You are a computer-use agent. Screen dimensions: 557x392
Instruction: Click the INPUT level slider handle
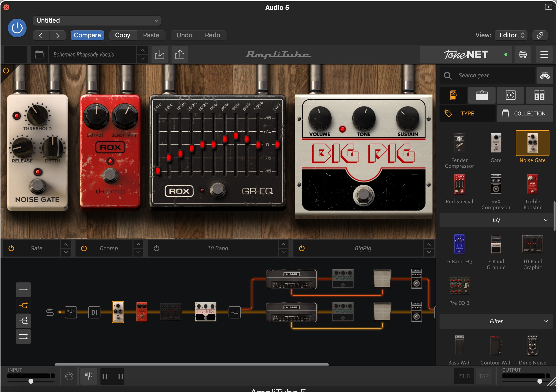click(31, 381)
